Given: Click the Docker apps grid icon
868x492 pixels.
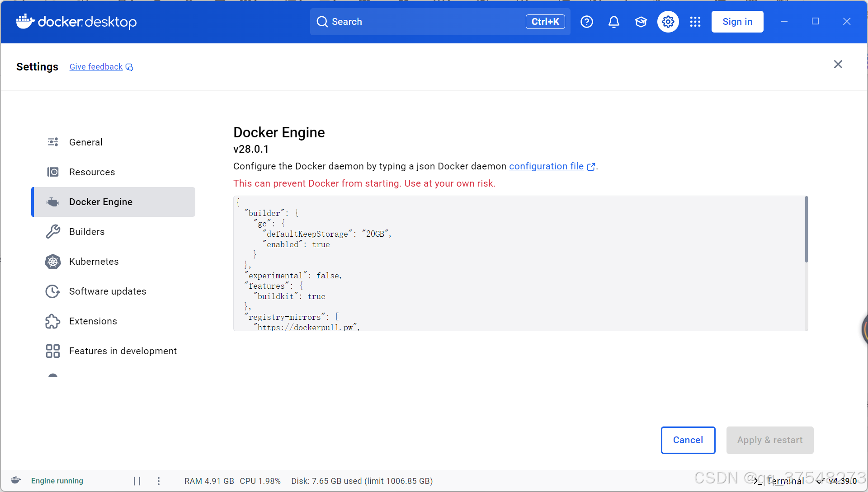Looking at the screenshot, I should (695, 21).
